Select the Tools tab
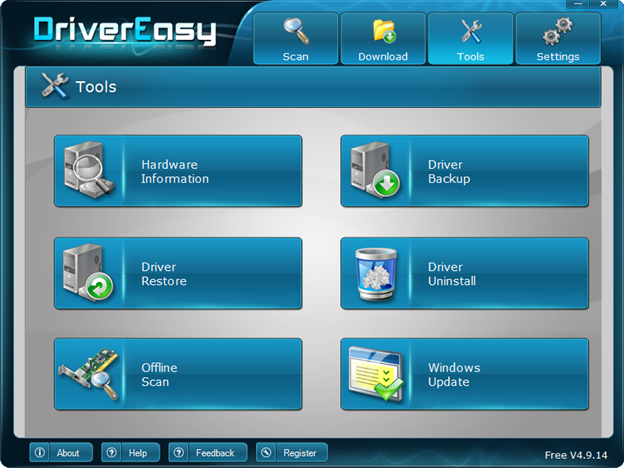The width and height of the screenshot is (624, 468). [x=470, y=39]
